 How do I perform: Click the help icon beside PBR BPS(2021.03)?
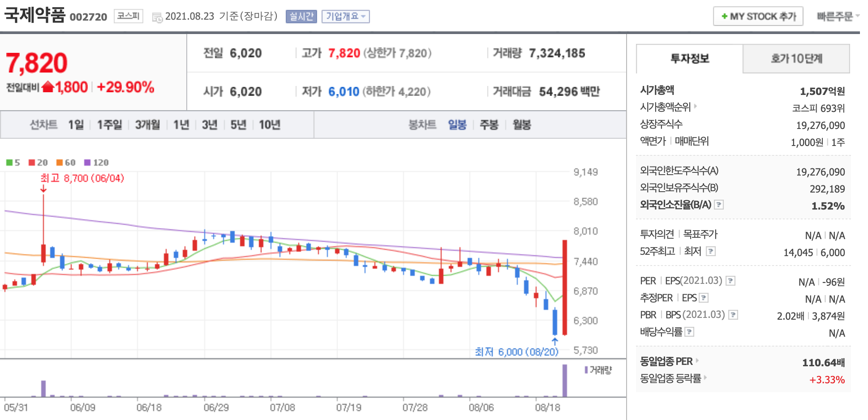(733, 315)
